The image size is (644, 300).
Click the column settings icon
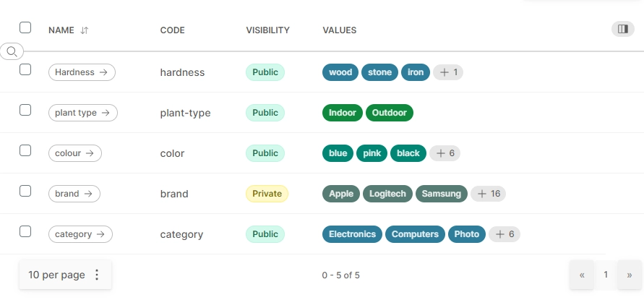point(622,29)
